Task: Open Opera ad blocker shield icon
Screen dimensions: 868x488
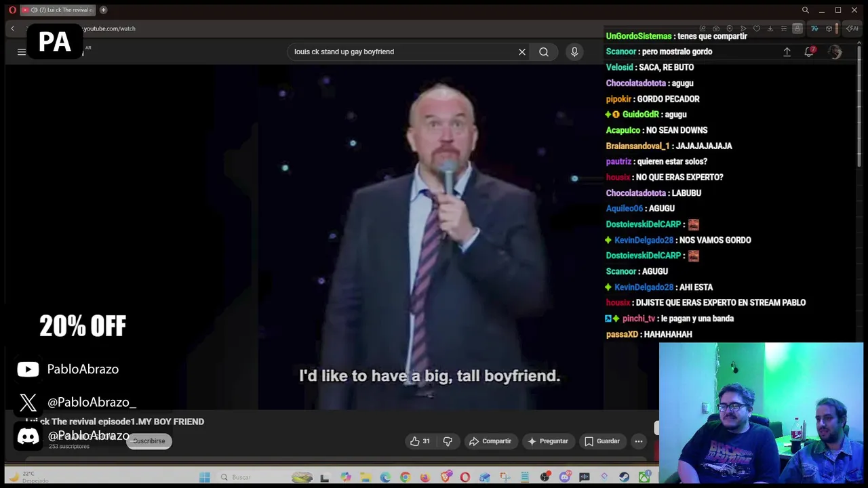Action: pyautogui.click(x=730, y=28)
